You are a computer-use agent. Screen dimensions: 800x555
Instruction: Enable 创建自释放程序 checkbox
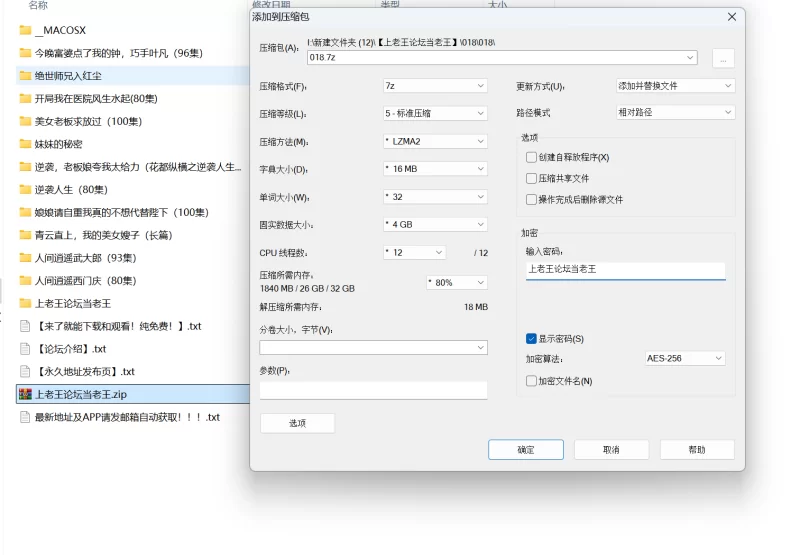click(531, 157)
